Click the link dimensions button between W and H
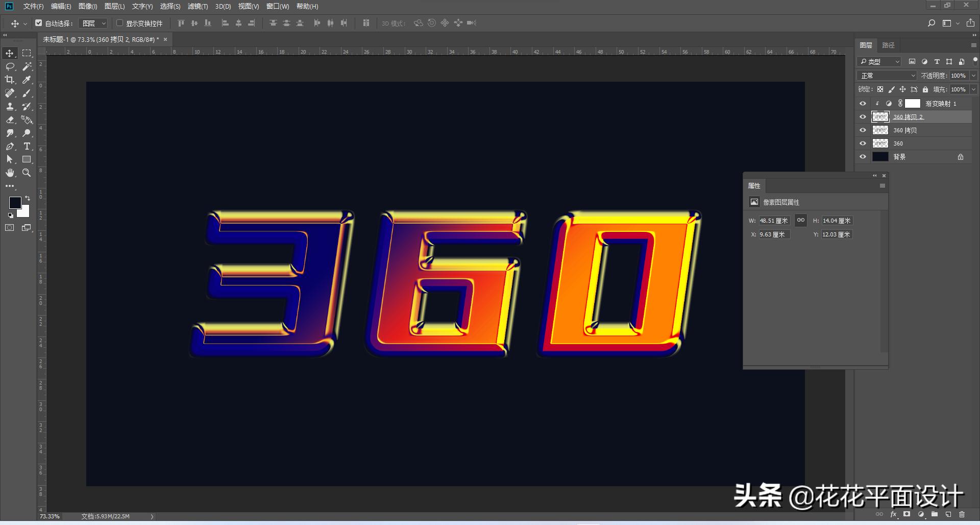 (x=800, y=220)
